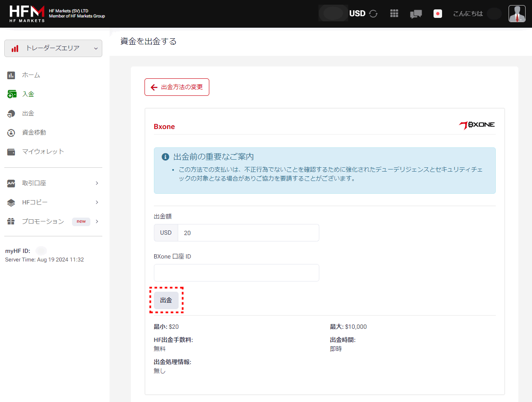Click the 最小: $20 text
Image resolution: width=532 pixels, height=402 pixels.
166,327
